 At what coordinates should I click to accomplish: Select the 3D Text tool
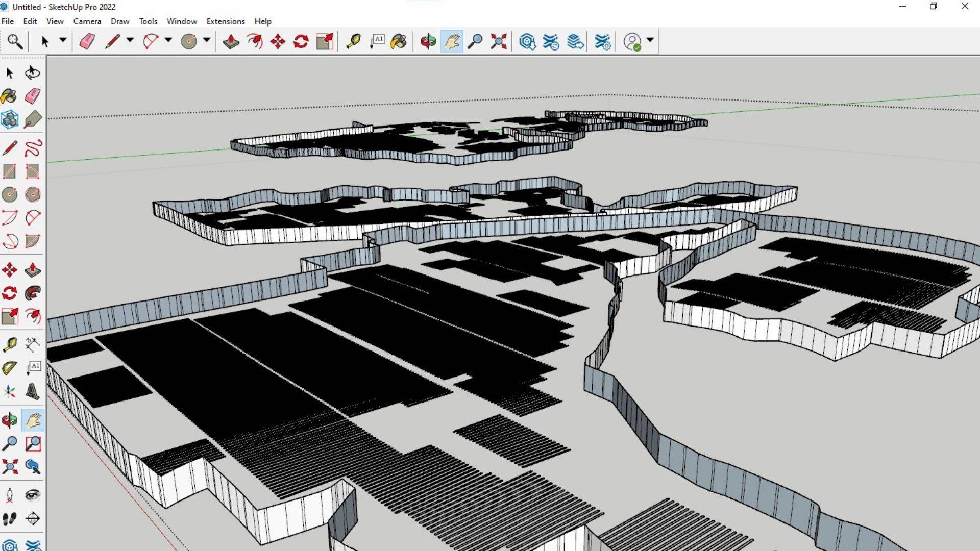[x=33, y=391]
